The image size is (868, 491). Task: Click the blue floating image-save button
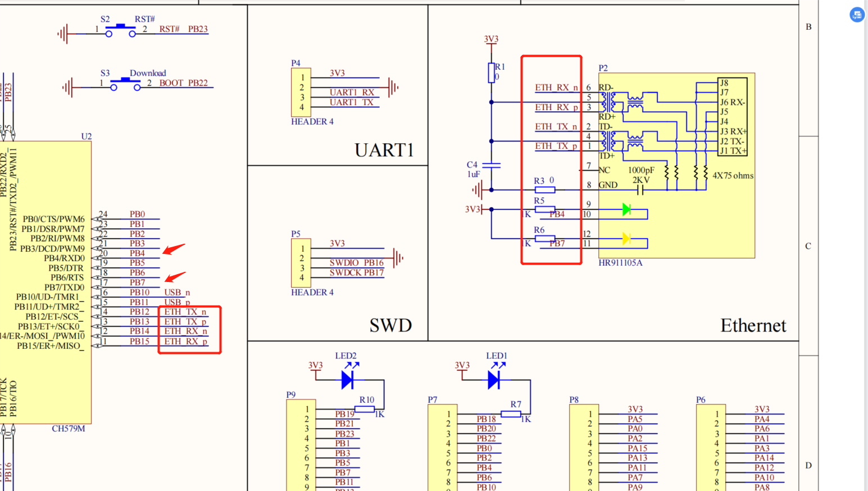pyautogui.click(x=857, y=15)
